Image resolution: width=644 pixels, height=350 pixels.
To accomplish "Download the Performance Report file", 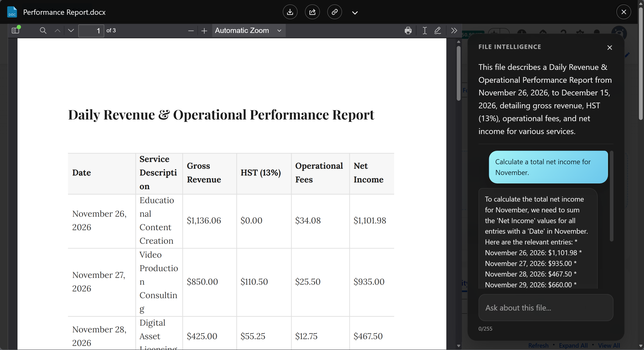I will 290,12.
